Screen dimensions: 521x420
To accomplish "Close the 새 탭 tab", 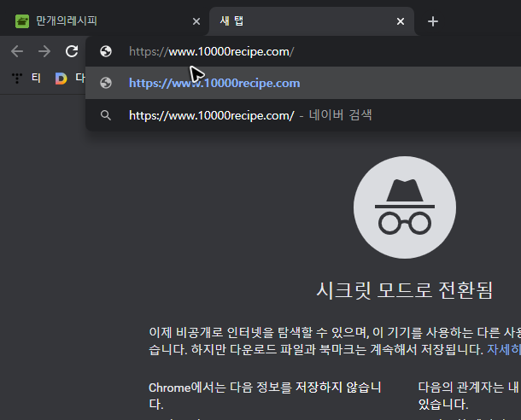I will [401, 21].
